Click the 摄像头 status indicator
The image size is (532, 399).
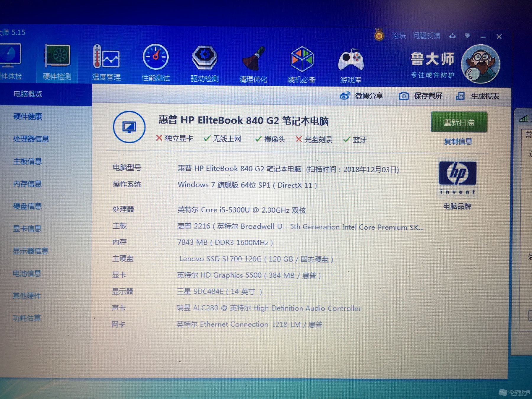270,139
